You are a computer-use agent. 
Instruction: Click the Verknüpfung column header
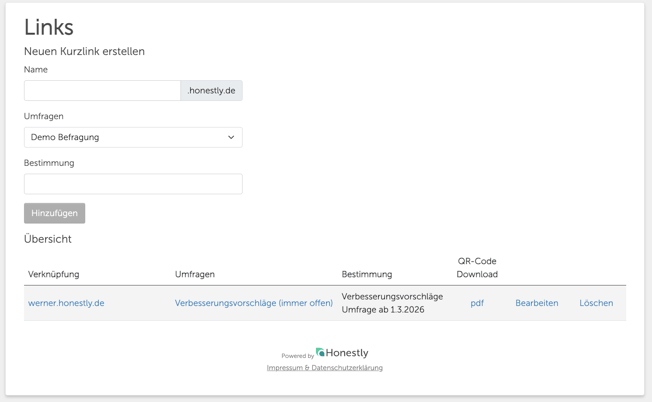(x=54, y=274)
